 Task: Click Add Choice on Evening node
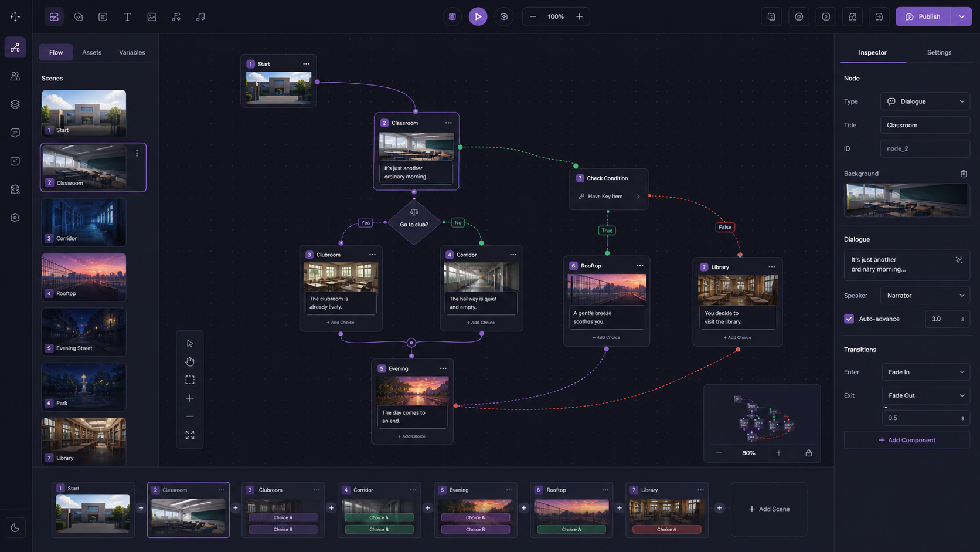[412, 436]
